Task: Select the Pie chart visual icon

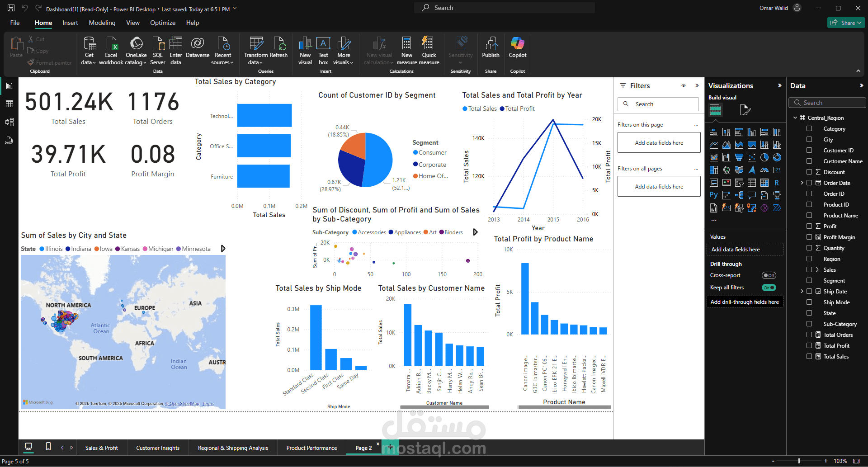Action: coord(764,157)
